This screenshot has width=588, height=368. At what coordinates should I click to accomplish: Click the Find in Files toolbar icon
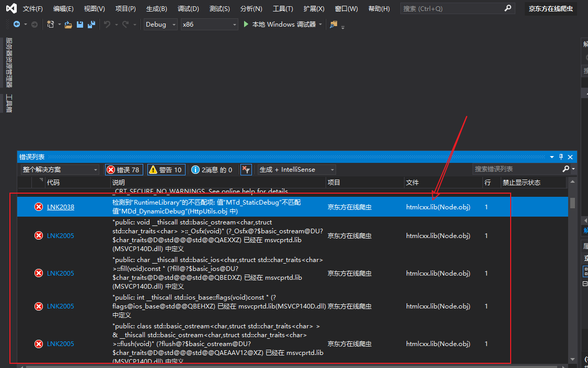click(x=333, y=25)
